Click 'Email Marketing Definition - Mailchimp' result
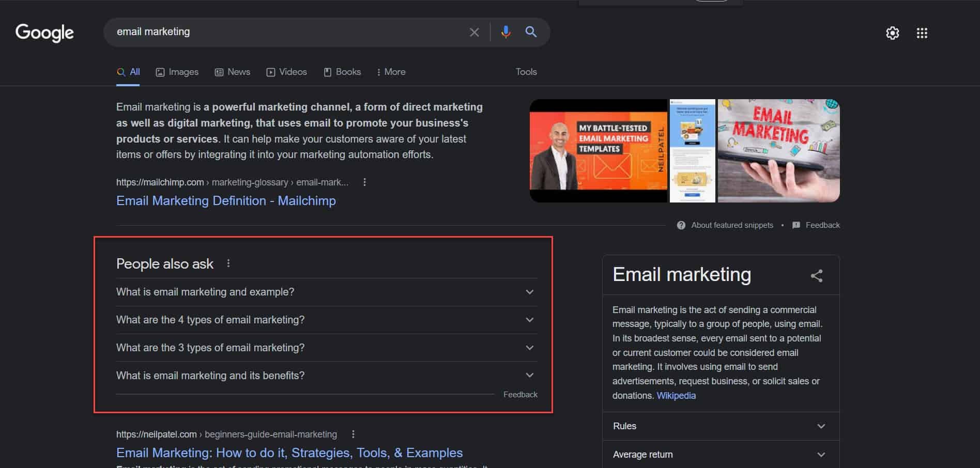 tap(226, 201)
